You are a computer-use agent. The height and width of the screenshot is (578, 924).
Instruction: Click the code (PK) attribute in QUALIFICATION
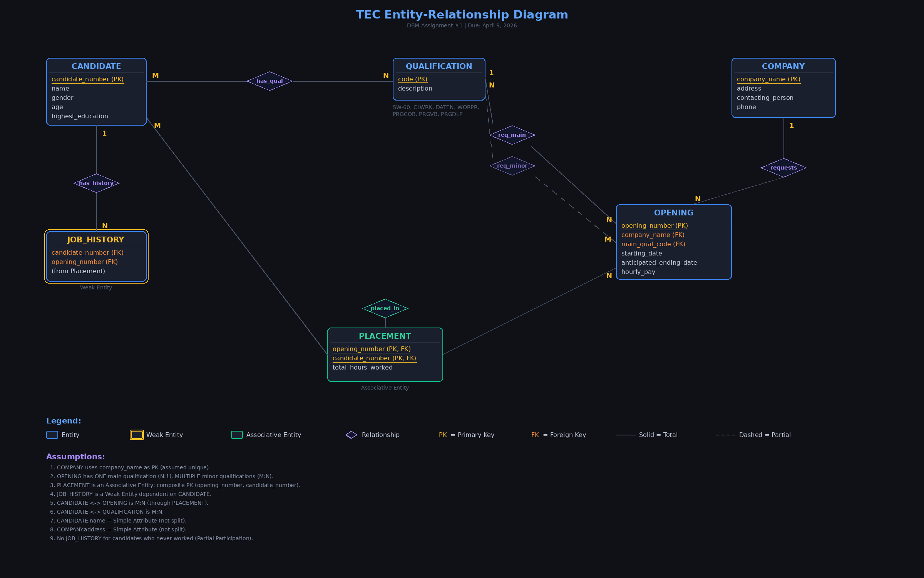coord(412,79)
